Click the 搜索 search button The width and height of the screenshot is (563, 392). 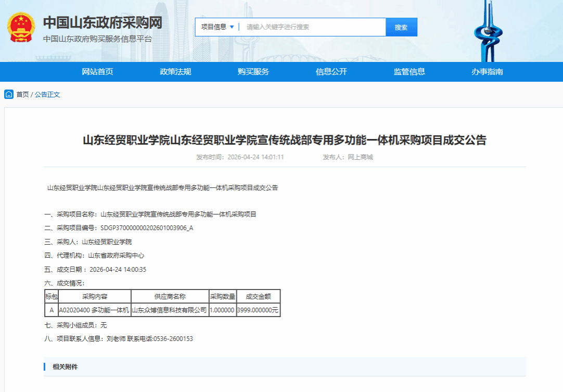click(401, 27)
